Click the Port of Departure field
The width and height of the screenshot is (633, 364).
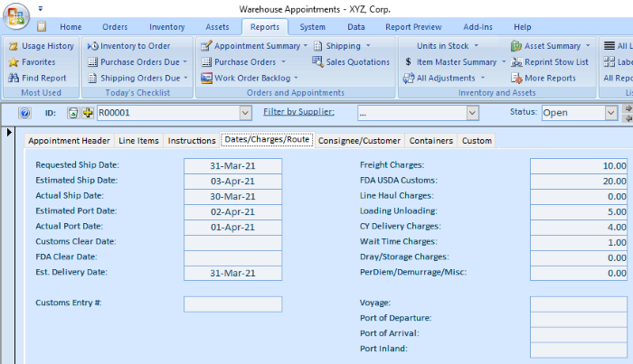point(579,319)
